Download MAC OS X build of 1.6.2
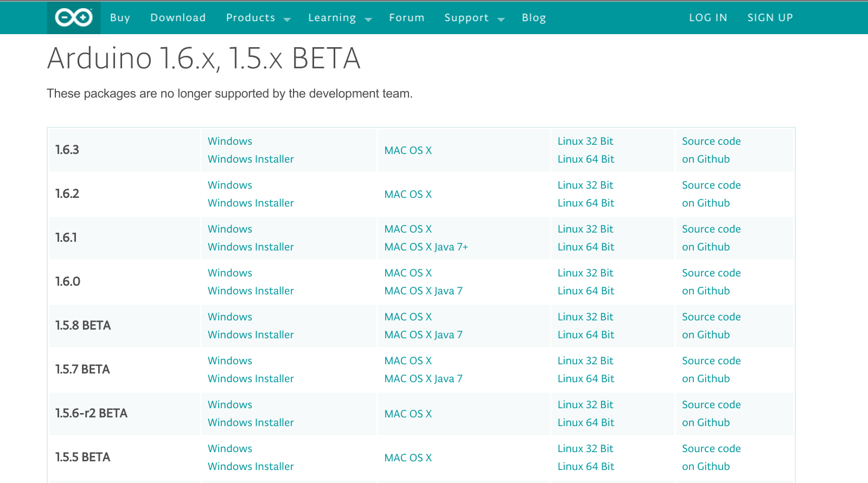Image resolution: width=868 pixels, height=483 pixels. 408,195
